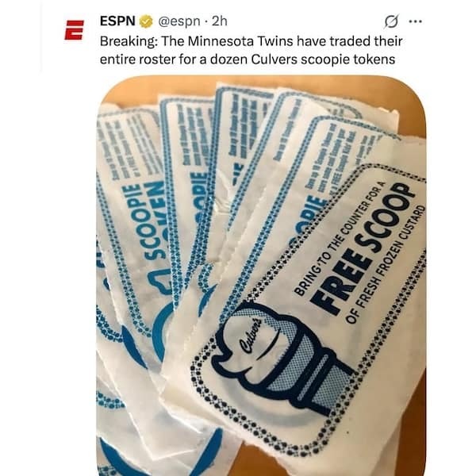
Task: Open the three-dot more options menu
Action: click(415, 21)
